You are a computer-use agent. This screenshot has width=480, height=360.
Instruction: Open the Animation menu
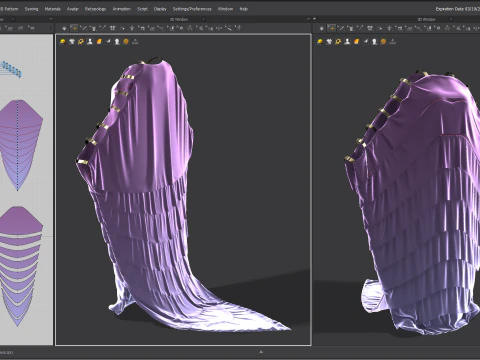(x=121, y=9)
